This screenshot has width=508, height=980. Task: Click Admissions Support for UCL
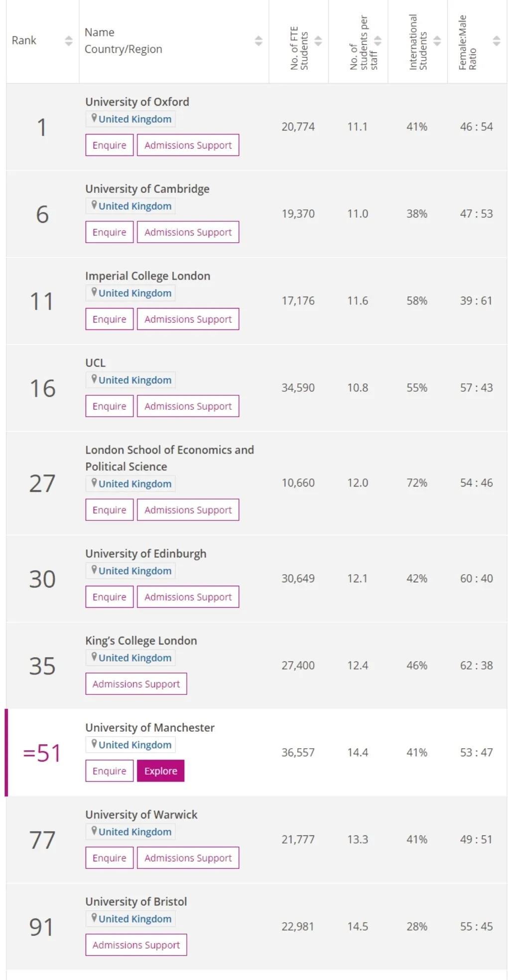coord(188,406)
